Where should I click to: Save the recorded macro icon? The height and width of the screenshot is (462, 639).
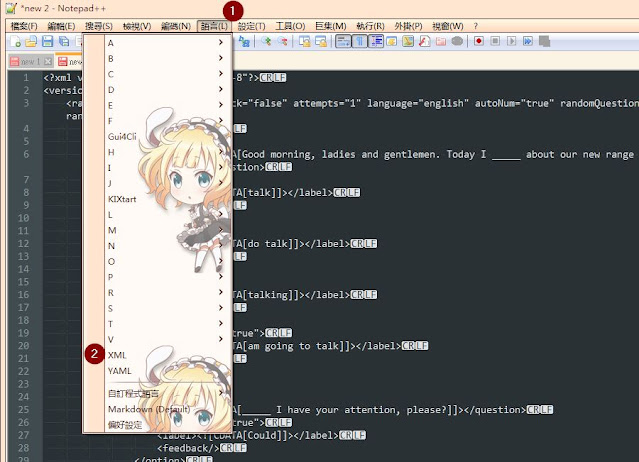pos(544,41)
